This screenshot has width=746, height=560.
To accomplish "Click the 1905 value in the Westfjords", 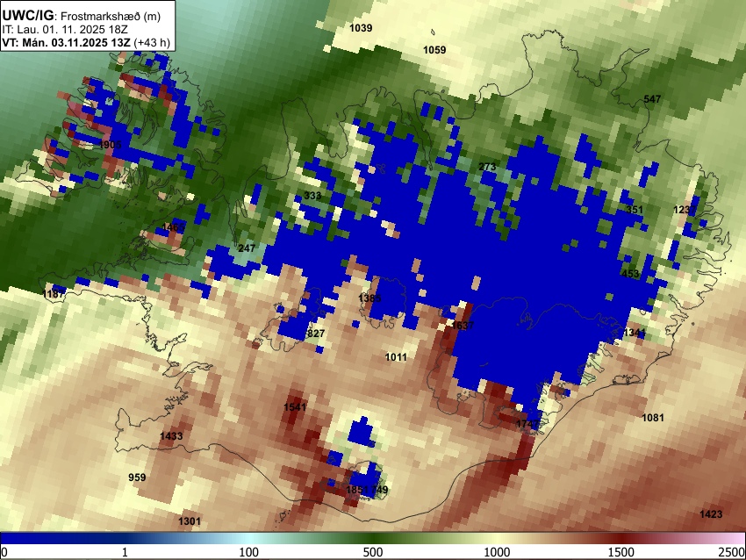I will click(x=111, y=145).
